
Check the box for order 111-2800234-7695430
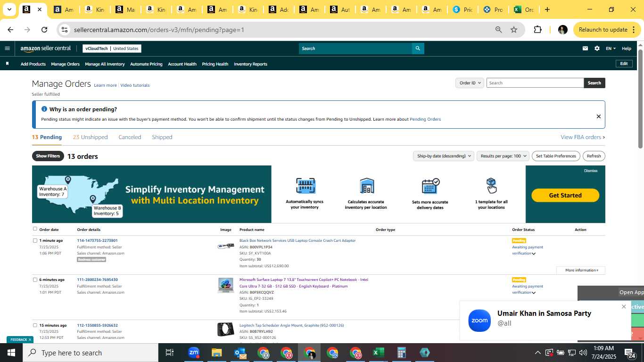[x=35, y=280]
